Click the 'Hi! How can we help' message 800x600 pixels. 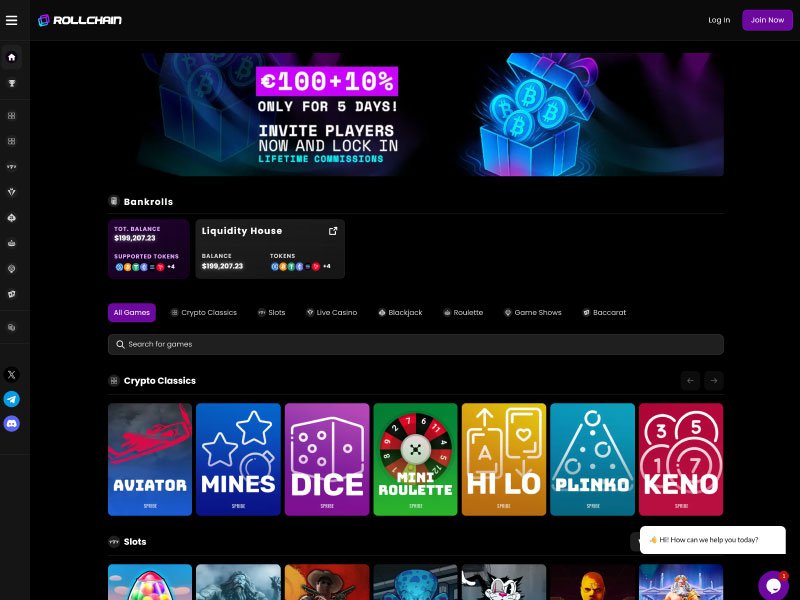coord(713,540)
